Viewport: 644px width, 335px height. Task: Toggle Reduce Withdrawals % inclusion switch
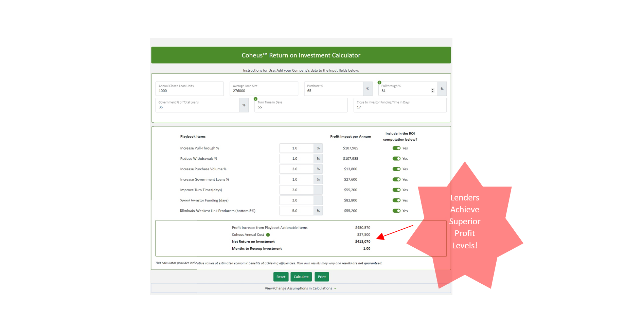point(396,159)
